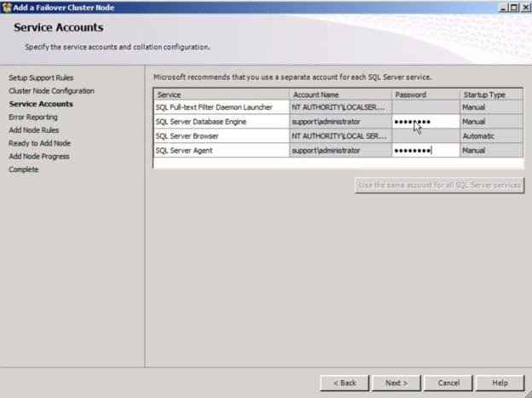Click NT AUTHORITY\LOCAL SER... account for Browser
The height and width of the screenshot is (398, 532).
[340, 136]
